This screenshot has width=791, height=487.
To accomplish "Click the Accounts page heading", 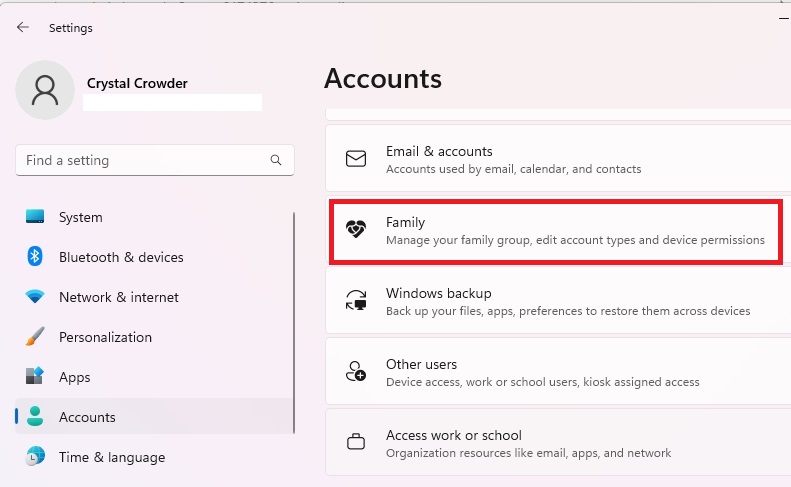I will pos(383,79).
